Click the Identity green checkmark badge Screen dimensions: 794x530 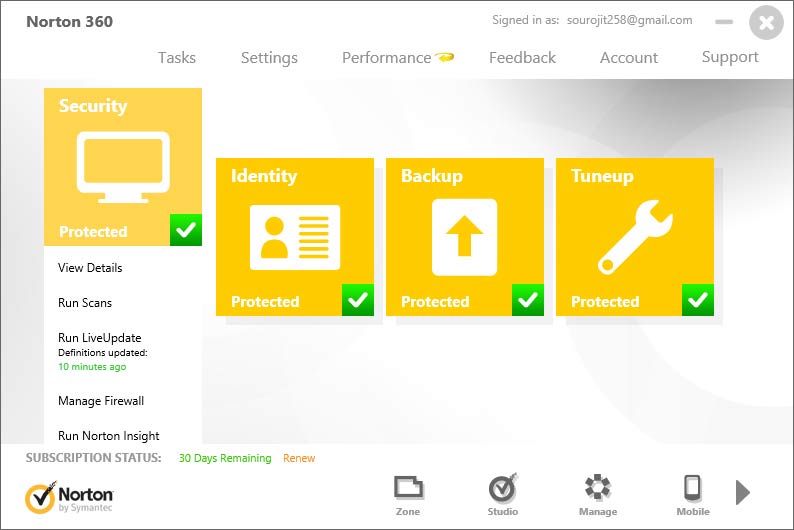point(358,300)
